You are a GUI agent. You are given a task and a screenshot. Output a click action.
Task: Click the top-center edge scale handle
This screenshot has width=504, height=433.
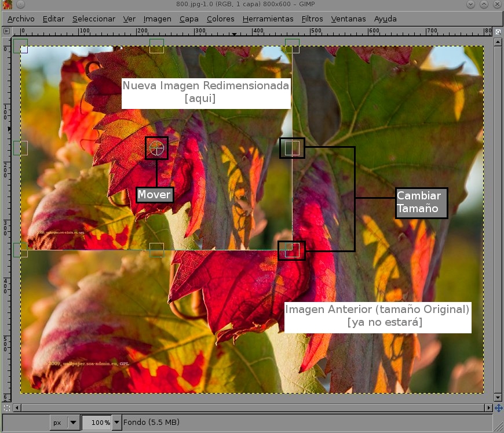[156, 46]
